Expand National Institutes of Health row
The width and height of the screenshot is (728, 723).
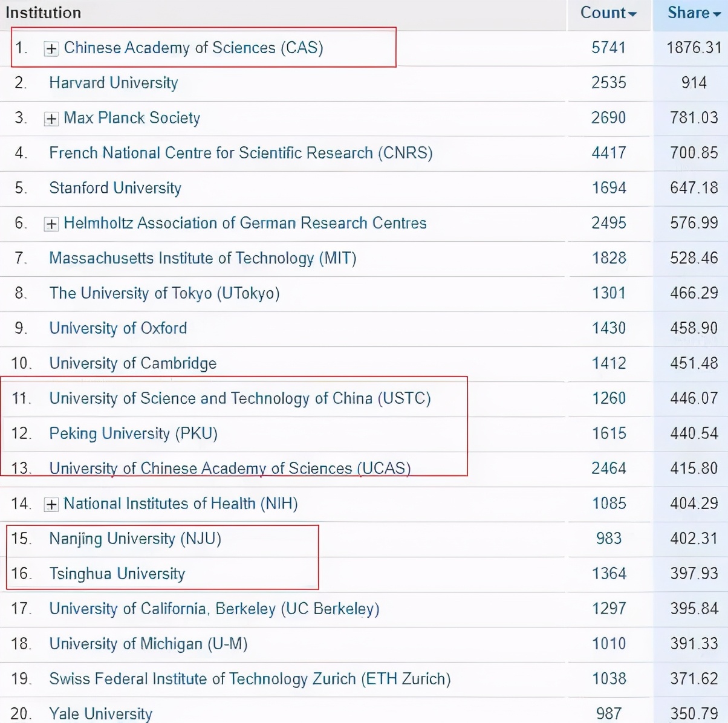(x=51, y=505)
